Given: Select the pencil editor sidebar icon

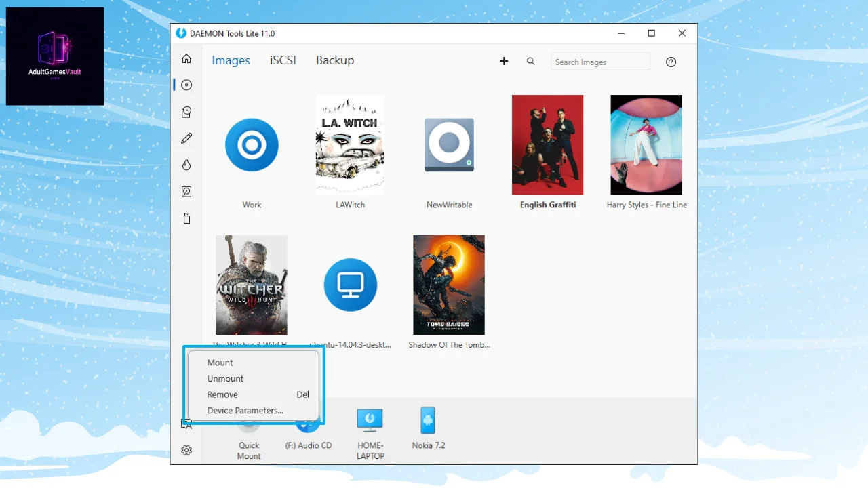Looking at the screenshot, I should pyautogui.click(x=186, y=138).
